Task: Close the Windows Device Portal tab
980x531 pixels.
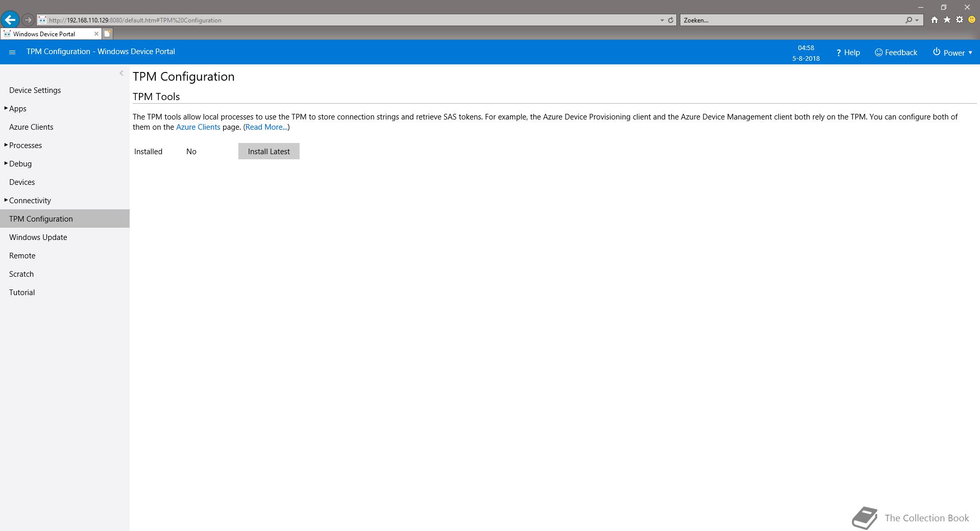Action: point(96,34)
